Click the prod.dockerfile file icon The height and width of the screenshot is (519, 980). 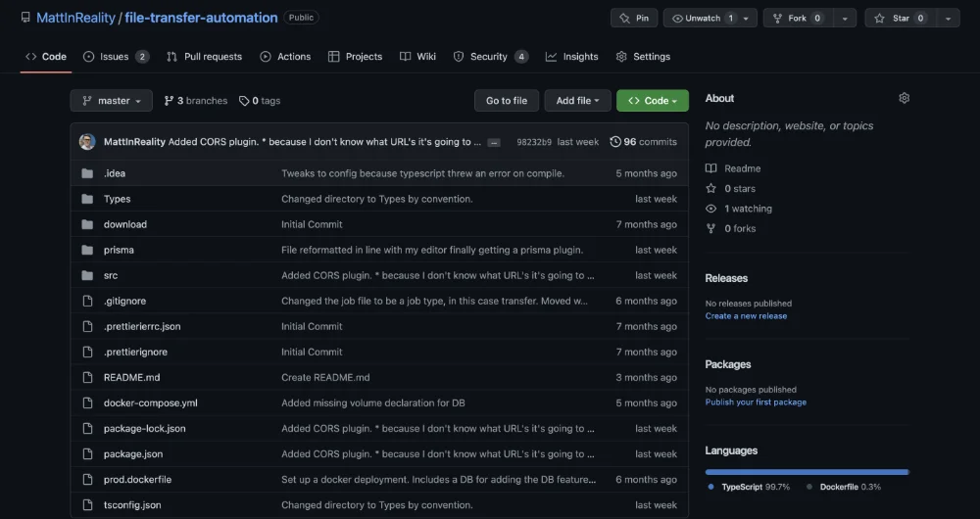pyautogui.click(x=87, y=480)
